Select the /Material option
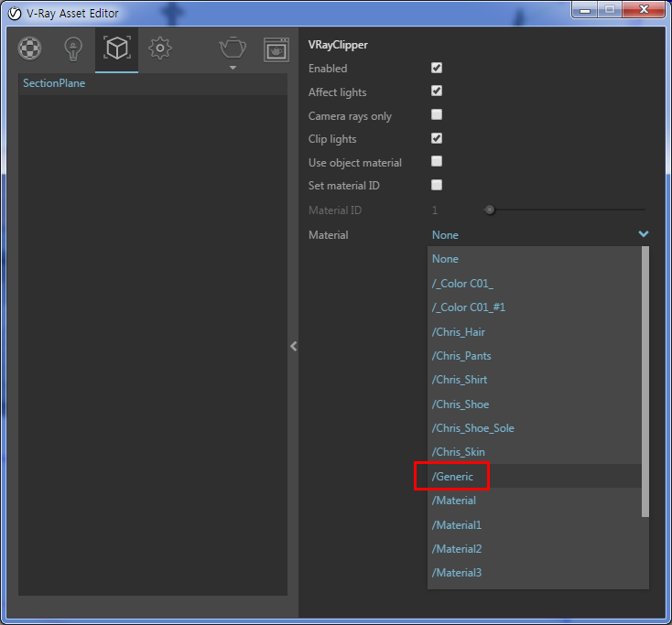672x625 pixels. (x=535, y=501)
